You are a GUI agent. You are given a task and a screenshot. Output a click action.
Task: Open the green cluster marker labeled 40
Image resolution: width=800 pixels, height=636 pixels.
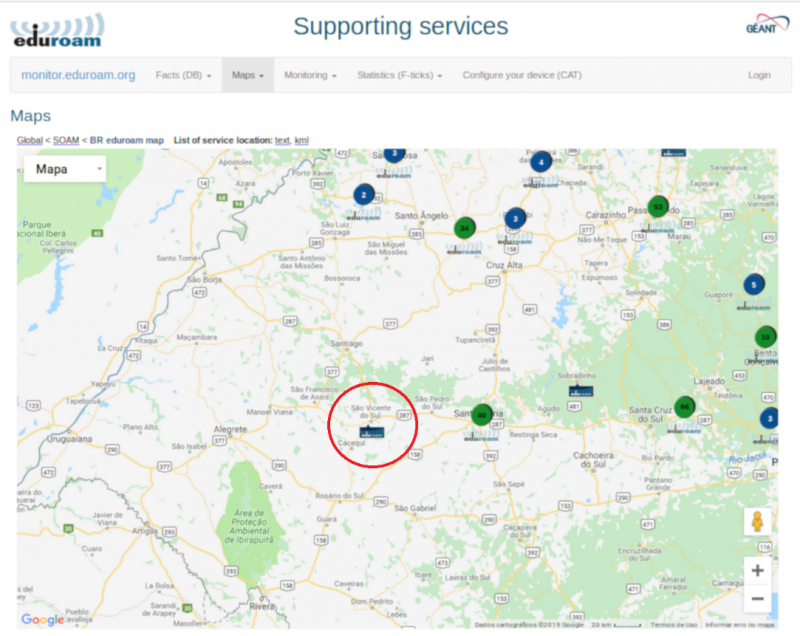(482, 415)
